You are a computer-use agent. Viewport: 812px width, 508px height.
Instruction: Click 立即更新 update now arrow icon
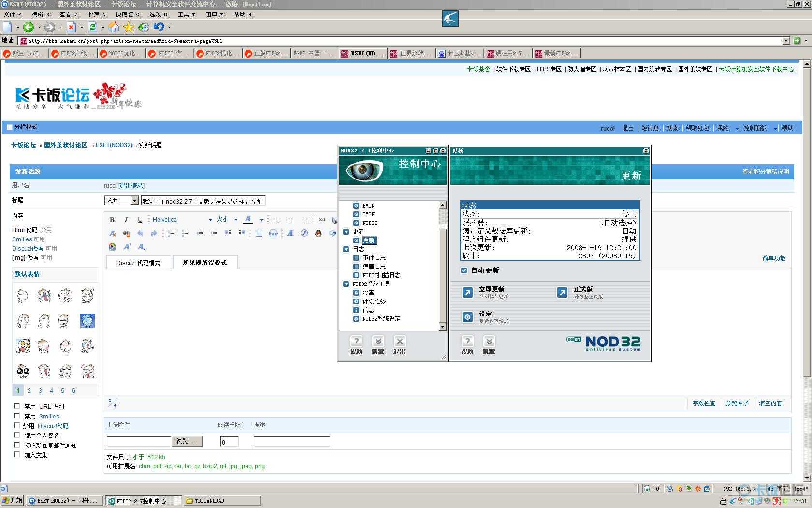(467, 292)
